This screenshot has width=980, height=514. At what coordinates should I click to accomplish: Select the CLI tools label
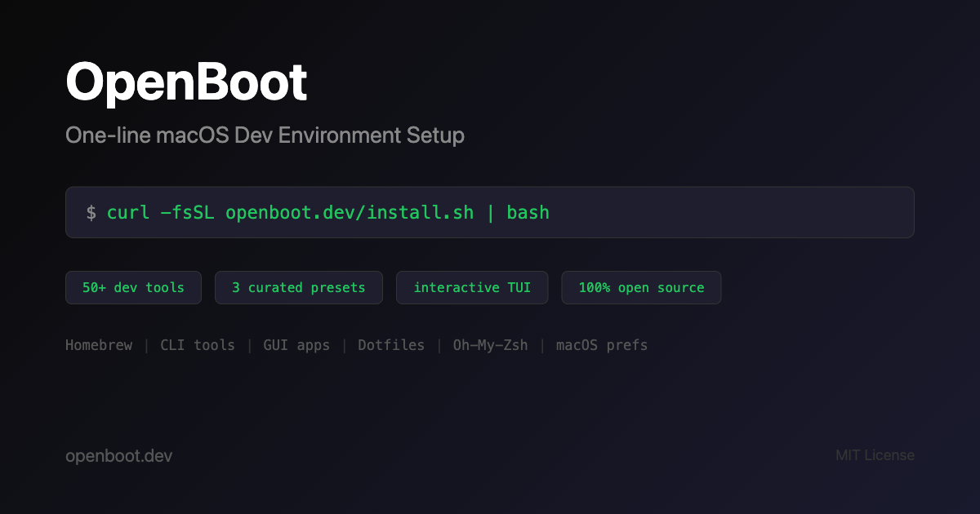click(x=198, y=345)
